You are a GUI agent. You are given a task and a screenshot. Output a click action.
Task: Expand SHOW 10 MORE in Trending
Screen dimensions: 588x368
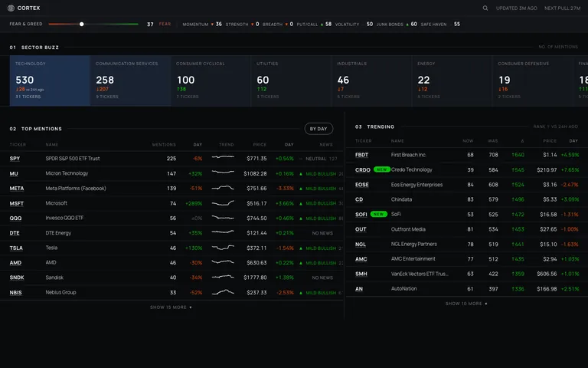466,304
